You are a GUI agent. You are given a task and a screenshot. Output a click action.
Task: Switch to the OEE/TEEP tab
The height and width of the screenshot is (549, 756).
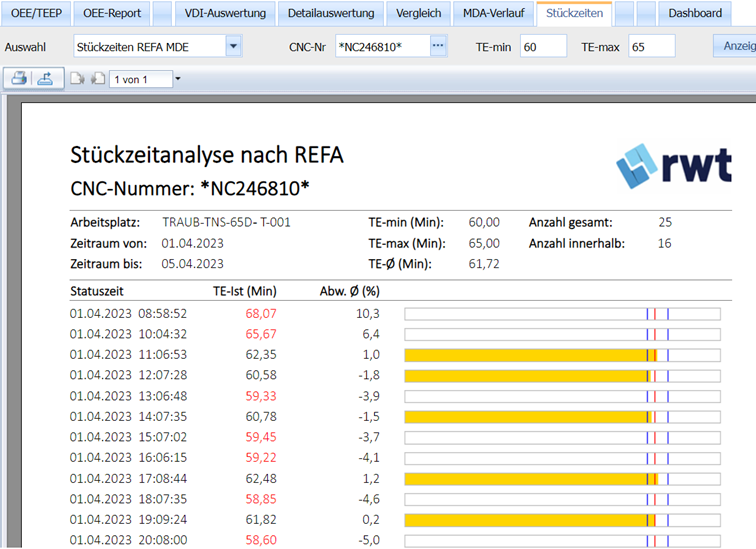pos(36,13)
